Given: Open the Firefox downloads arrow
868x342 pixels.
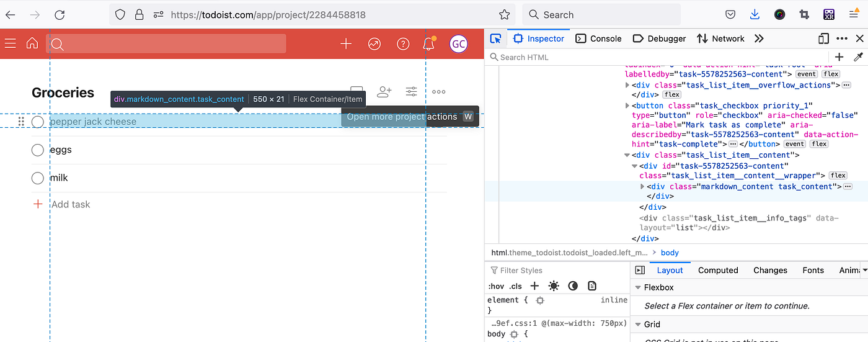Looking at the screenshot, I should point(755,15).
